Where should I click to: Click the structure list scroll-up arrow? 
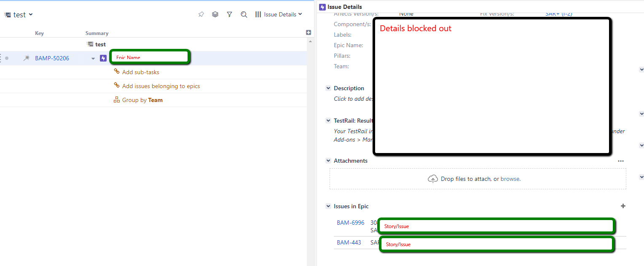pyautogui.click(x=311, y=41)
